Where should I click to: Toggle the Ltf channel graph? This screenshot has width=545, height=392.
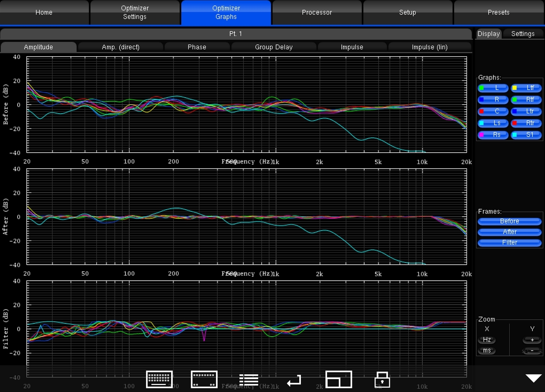(526, 88)
